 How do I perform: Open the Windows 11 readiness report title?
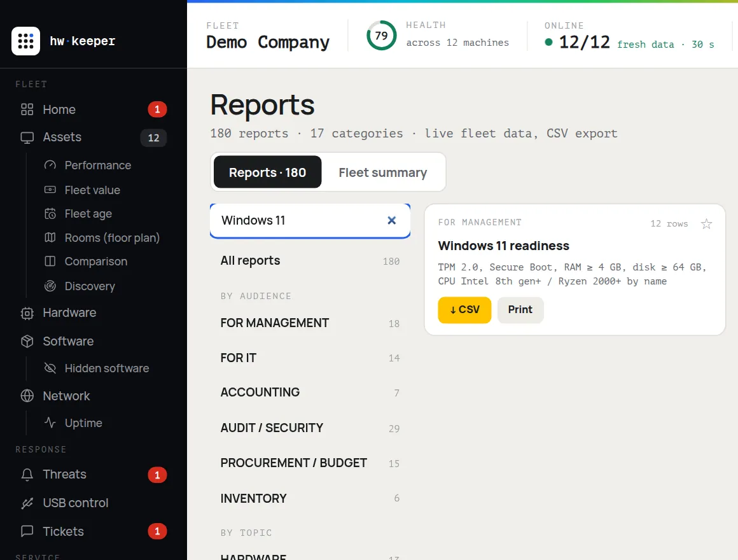pyautogui.click(x=503, y=246)
